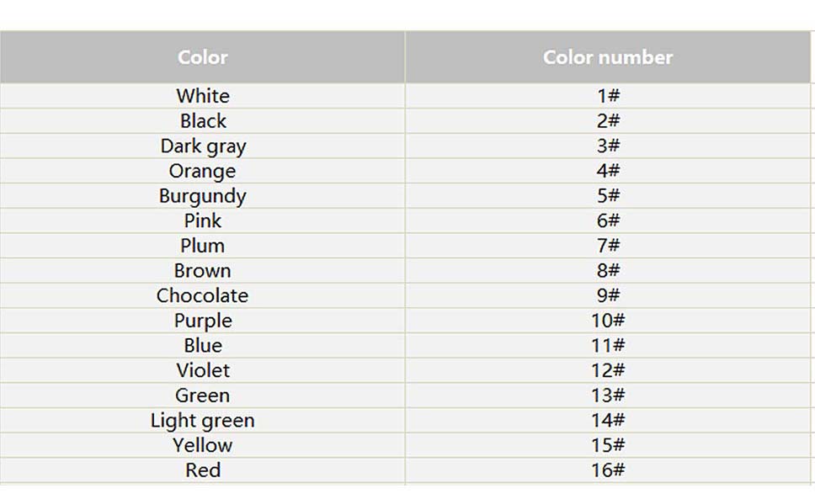
Task: Select the Pink color cell
Action: click(x=203, y=221)
